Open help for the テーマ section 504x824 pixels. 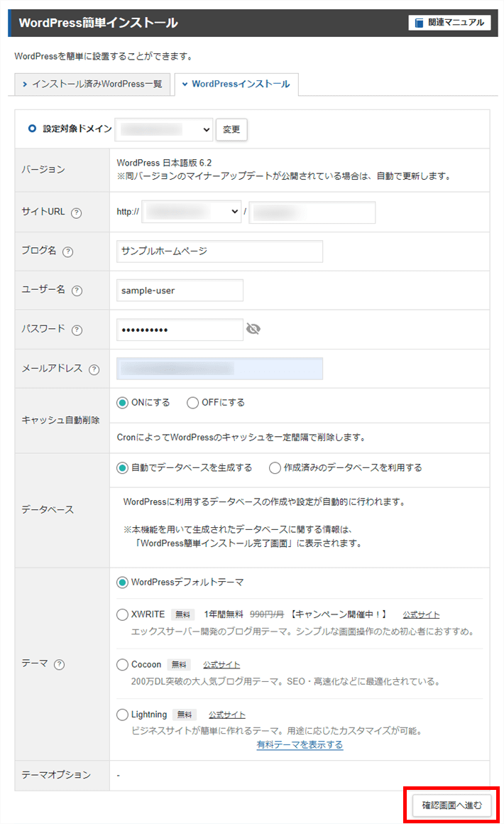(x=58, y=665)
